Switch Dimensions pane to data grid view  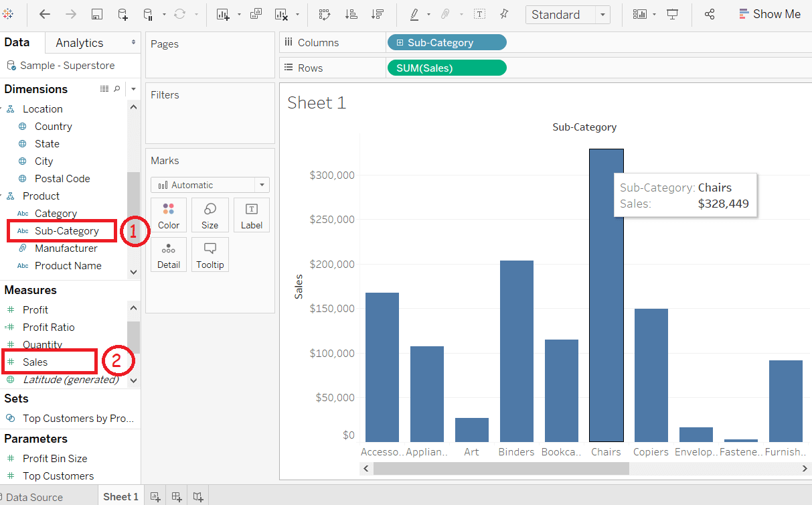104,89
